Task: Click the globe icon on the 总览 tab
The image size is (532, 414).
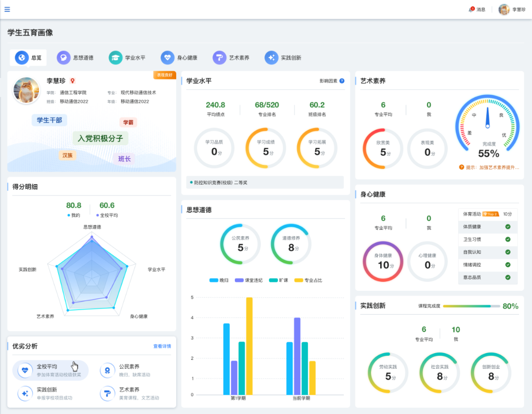Action: pyautogui.click(x=21, y=58)
